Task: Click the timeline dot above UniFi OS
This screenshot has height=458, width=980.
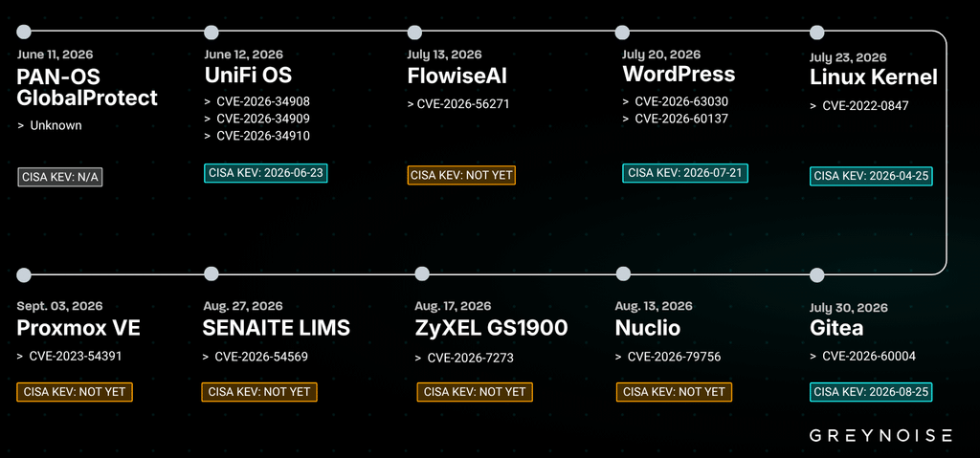Action: [x=212, y=32]
